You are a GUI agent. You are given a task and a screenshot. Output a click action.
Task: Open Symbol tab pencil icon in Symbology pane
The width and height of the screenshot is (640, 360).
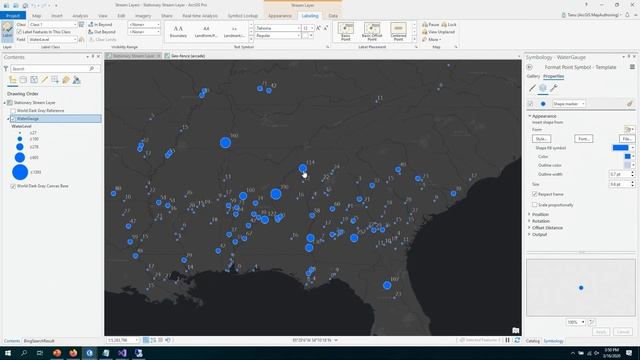[532, 88]
